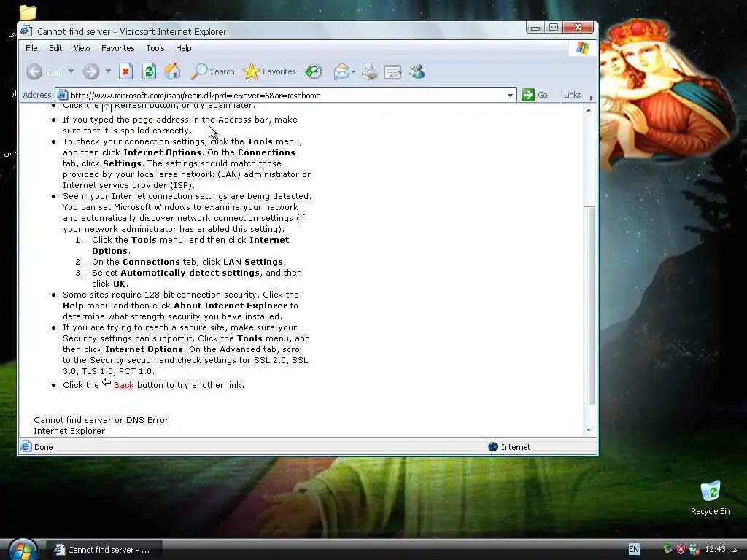Expand the Back button history dropdown arrow

(x=71, y=71)
